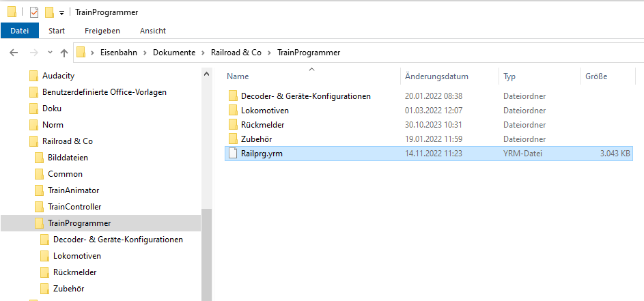
Task: Sort by the Änderungsdatum column header
Action: pyautogui.click(x=436, y=76)
